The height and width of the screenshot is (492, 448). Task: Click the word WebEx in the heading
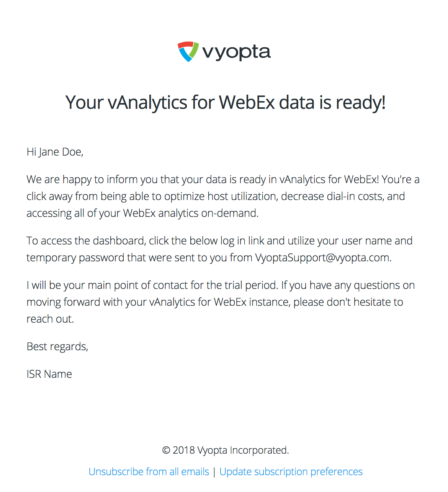click(x=247, y=103)
